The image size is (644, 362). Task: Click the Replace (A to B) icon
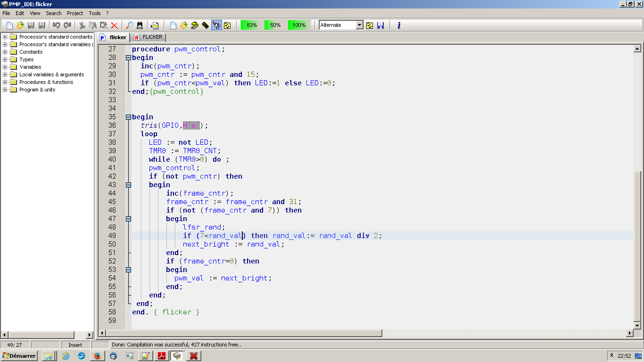140,25
